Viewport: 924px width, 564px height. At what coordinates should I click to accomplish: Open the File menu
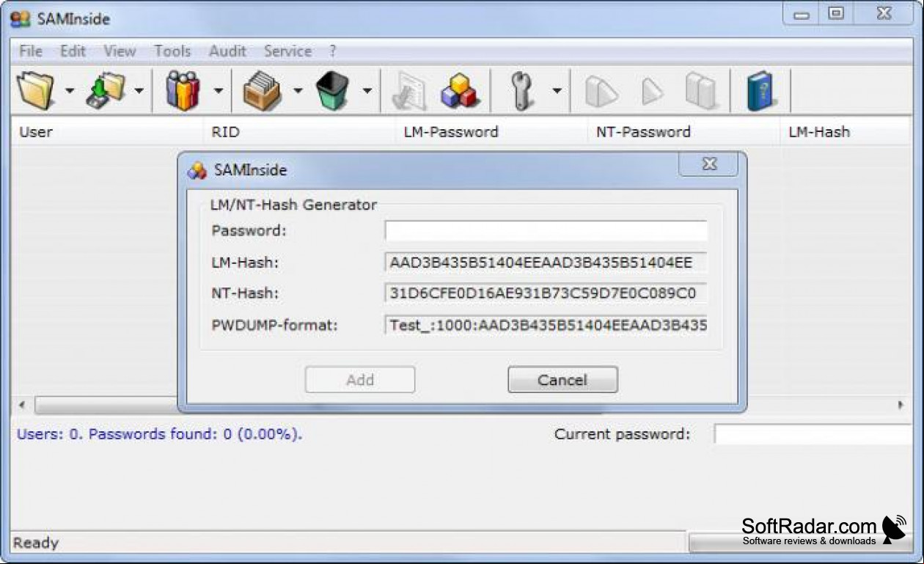click(x=31, y=51)
